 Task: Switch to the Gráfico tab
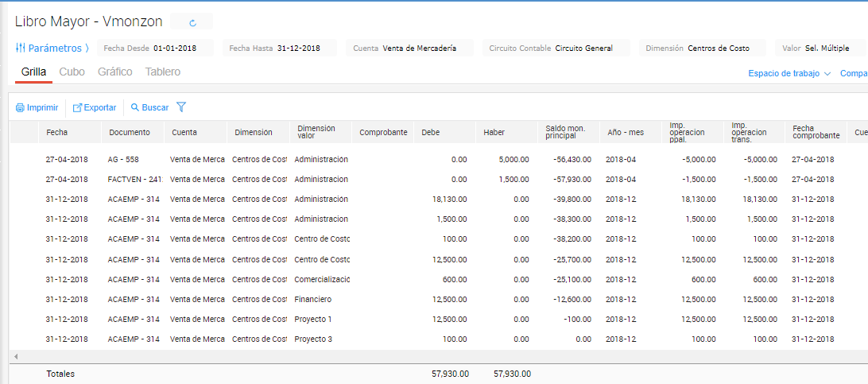click(114, 72)
